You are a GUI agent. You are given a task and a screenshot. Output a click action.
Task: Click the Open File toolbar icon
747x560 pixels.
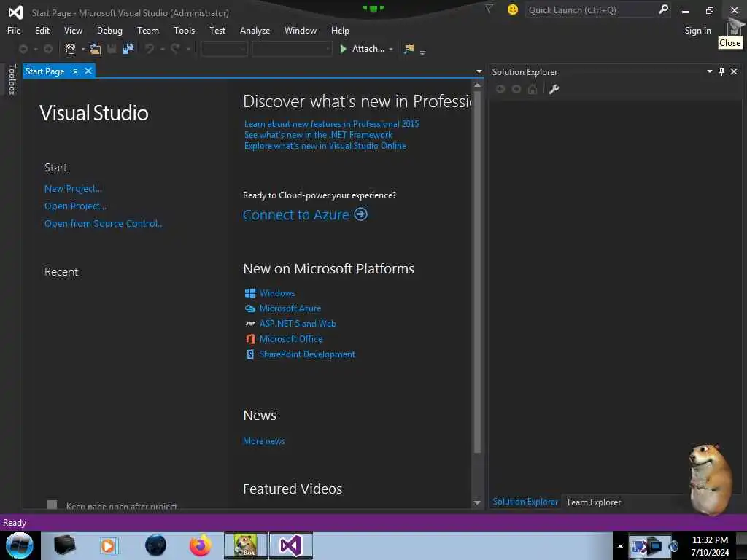pos(96,49)
